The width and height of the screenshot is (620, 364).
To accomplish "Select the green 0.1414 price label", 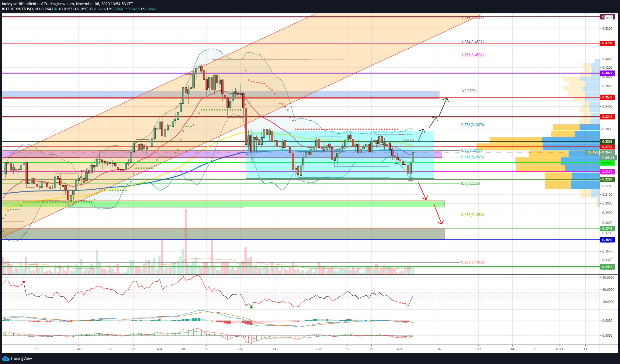I will click(x=607, y=267).
